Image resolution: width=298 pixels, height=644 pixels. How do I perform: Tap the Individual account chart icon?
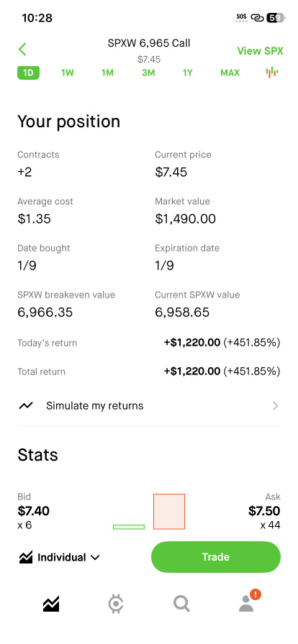(x=25, y=557)
